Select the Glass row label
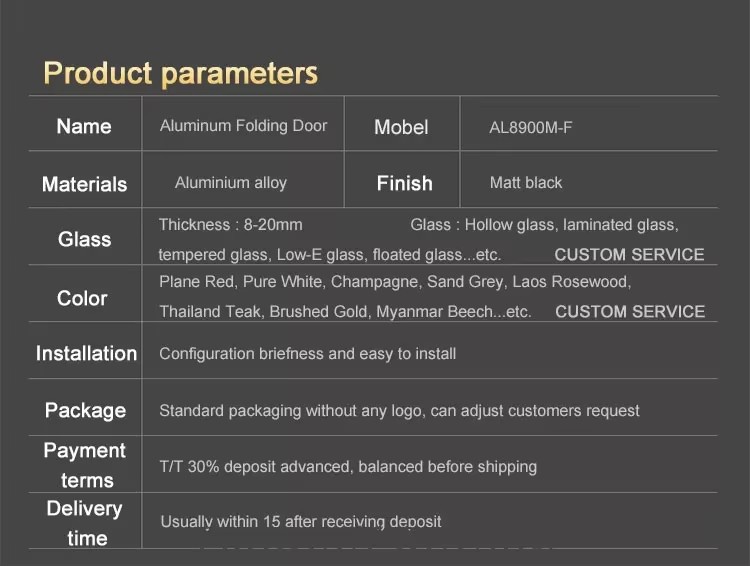The height and width of the screenshot is (566, 750). click(84, 239)
